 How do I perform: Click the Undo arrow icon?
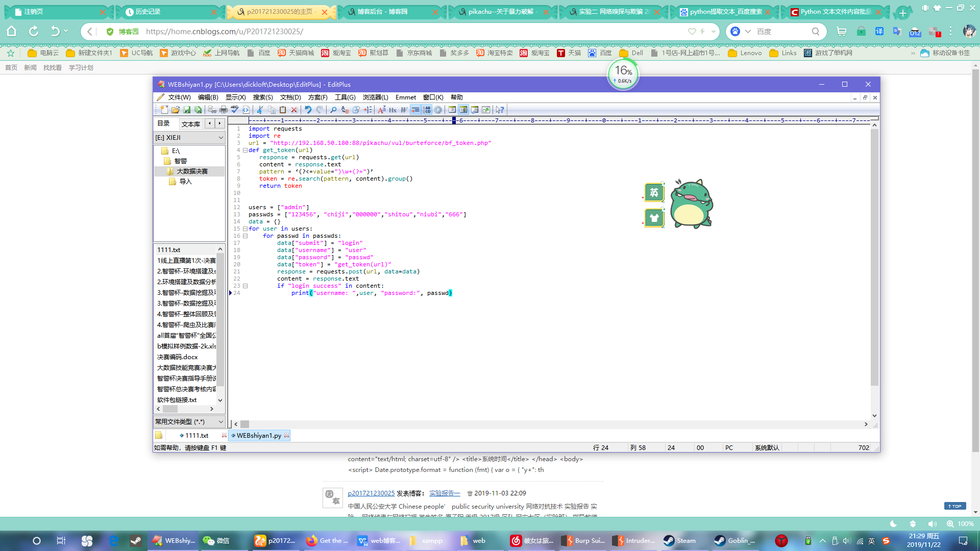[x=308, y=110]
